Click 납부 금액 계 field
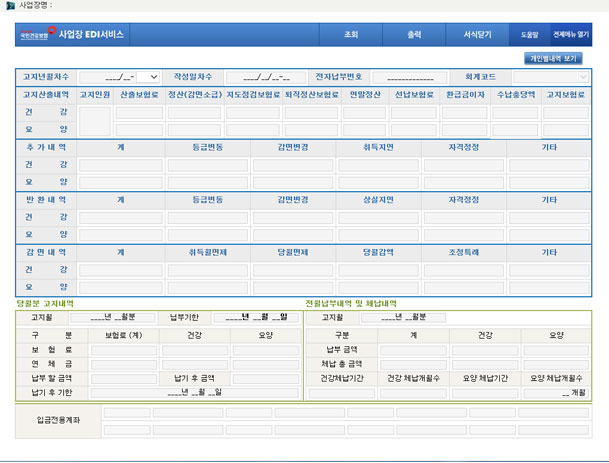 (414, 350)
